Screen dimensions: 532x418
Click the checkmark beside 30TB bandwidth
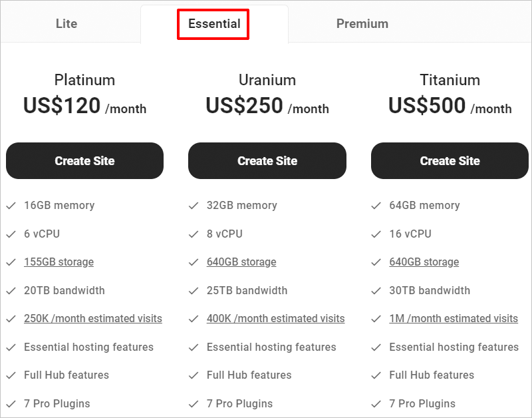pos(376,290)
